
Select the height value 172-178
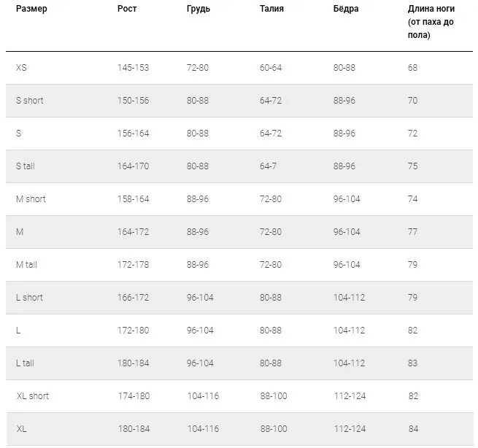tap(133, 265)
